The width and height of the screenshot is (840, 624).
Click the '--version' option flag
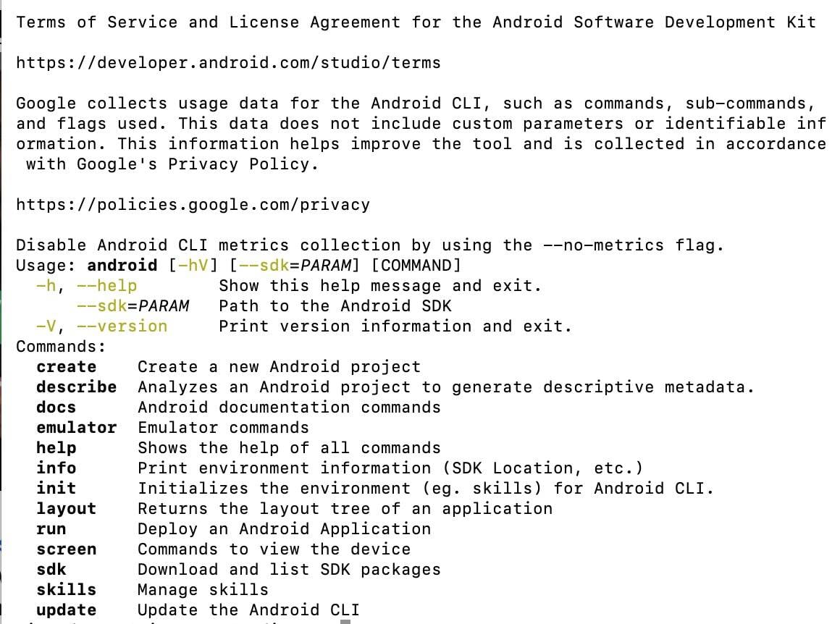coord(122,326)
